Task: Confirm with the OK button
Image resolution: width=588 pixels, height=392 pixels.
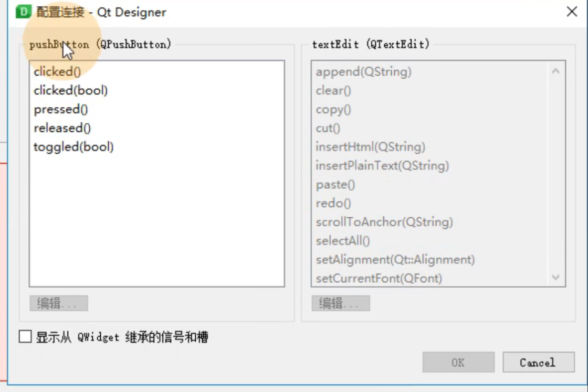Action: [x=458, y=362]
